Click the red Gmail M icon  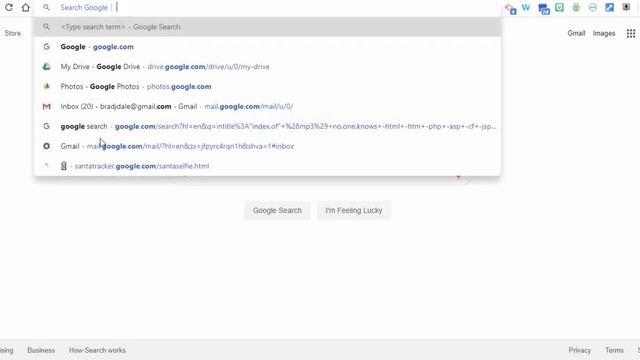(x=47, y=106)
